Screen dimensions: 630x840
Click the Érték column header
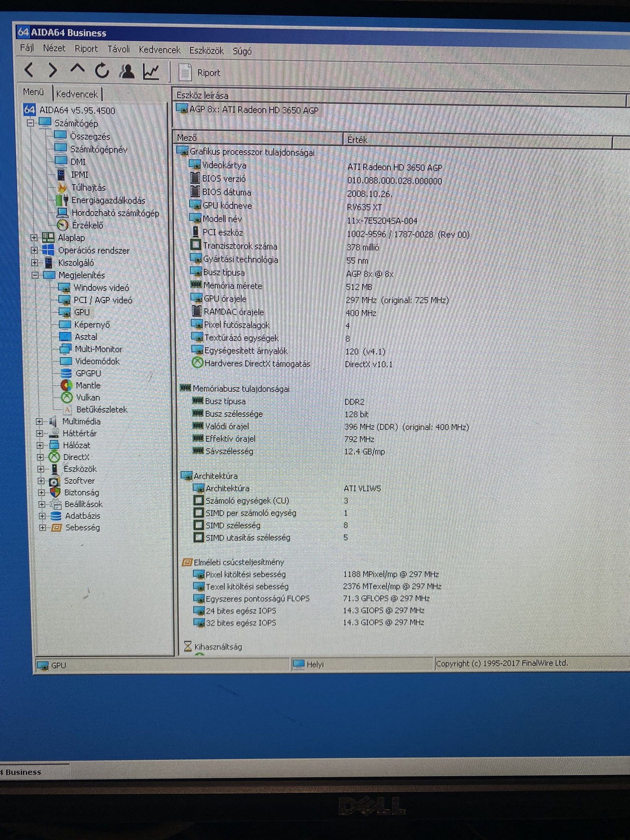(x=478, y=140)
